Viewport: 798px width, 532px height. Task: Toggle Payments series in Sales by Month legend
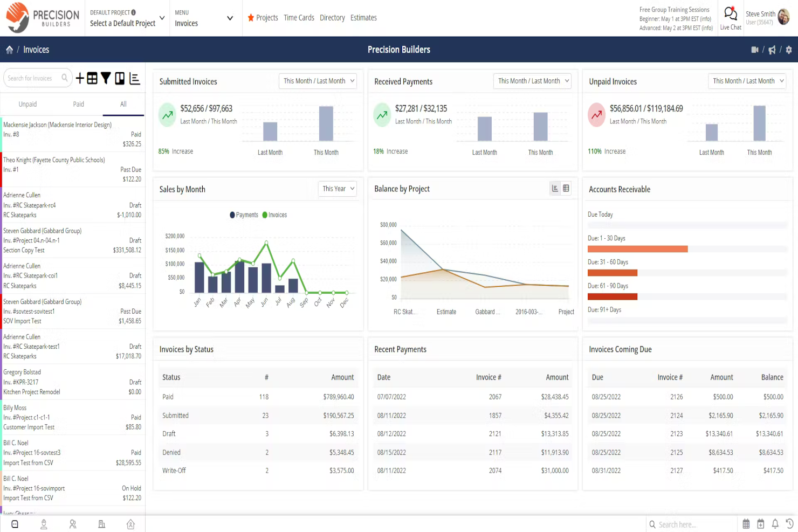(x=244, y=215)
